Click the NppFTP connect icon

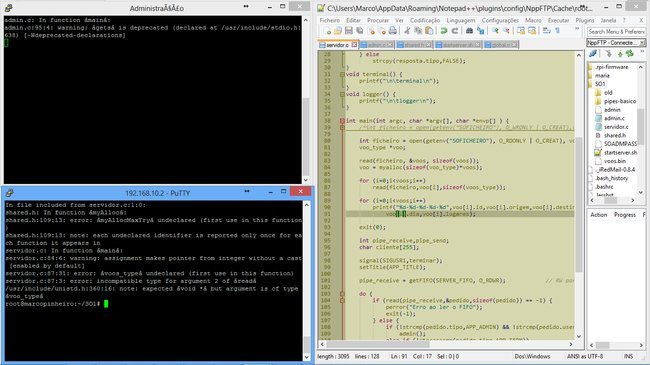tap(593, 54)
